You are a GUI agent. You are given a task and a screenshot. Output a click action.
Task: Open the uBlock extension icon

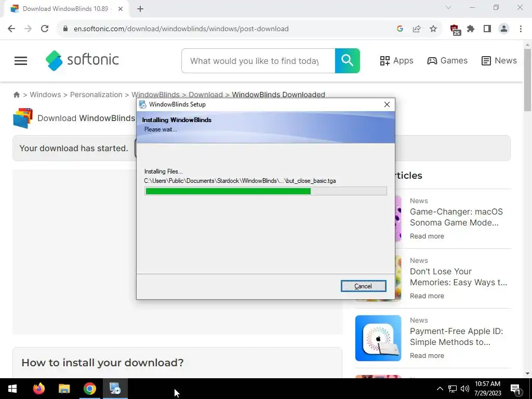coord(455,30)
